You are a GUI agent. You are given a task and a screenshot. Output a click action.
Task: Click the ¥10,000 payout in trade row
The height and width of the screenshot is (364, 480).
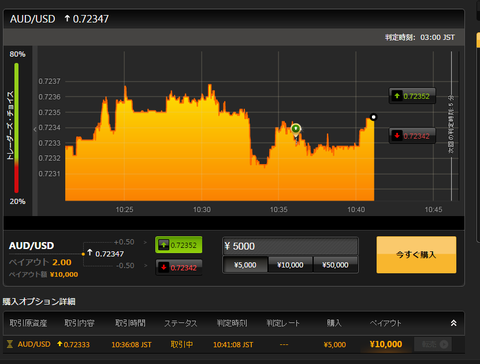point(386,344)
